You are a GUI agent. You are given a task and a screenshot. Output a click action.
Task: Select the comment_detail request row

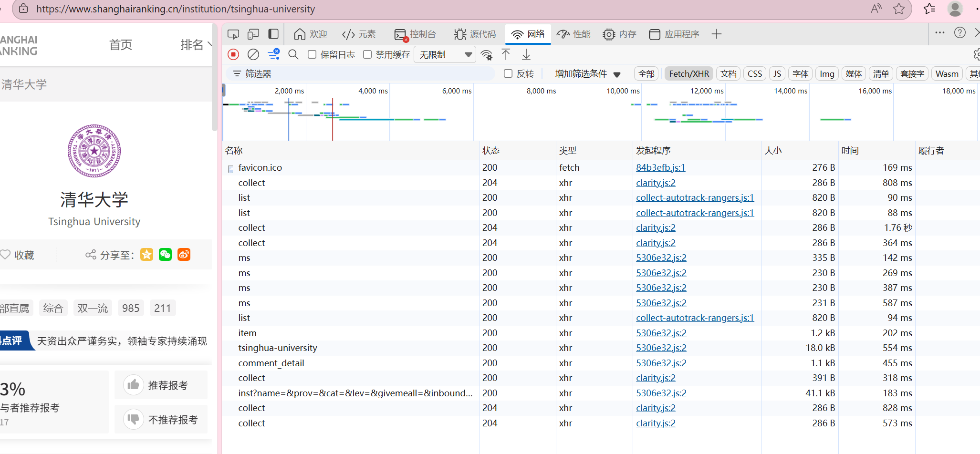601,363
